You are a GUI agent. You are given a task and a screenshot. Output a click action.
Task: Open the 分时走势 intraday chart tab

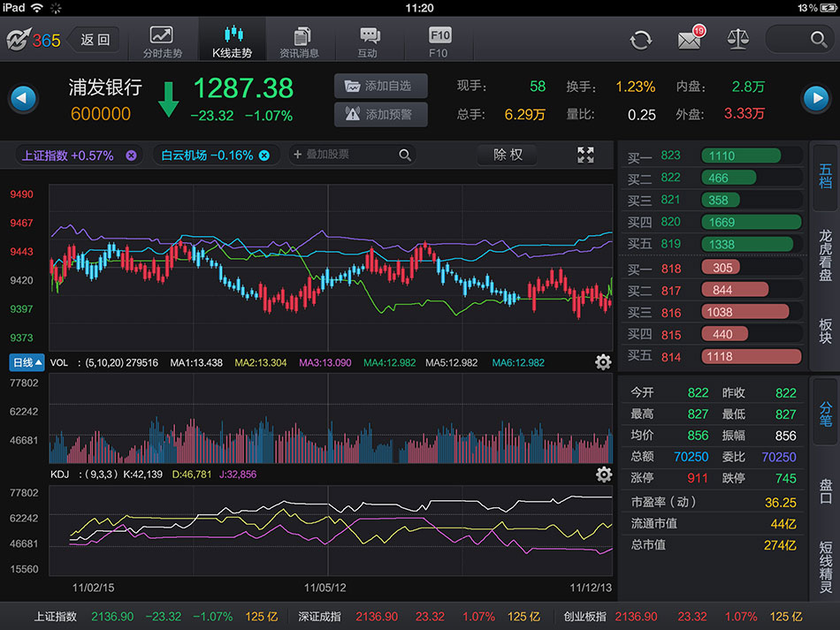tap(163, 42)
